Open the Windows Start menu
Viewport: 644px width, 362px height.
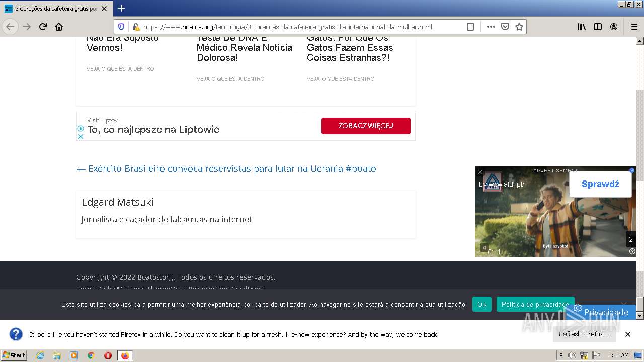(x=14, y=355)
